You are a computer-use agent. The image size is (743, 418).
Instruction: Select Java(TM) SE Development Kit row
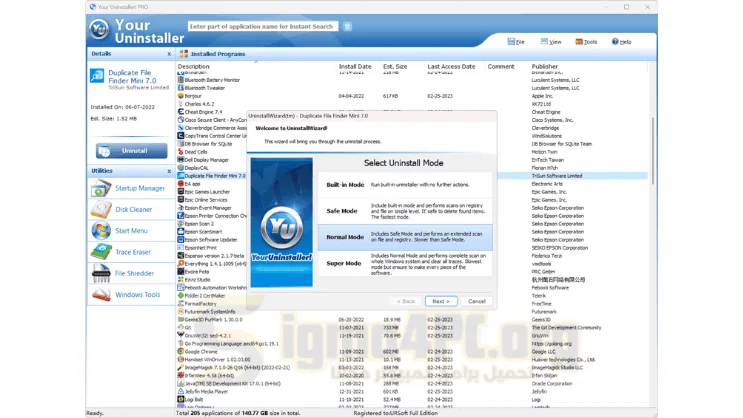(411, 383)
